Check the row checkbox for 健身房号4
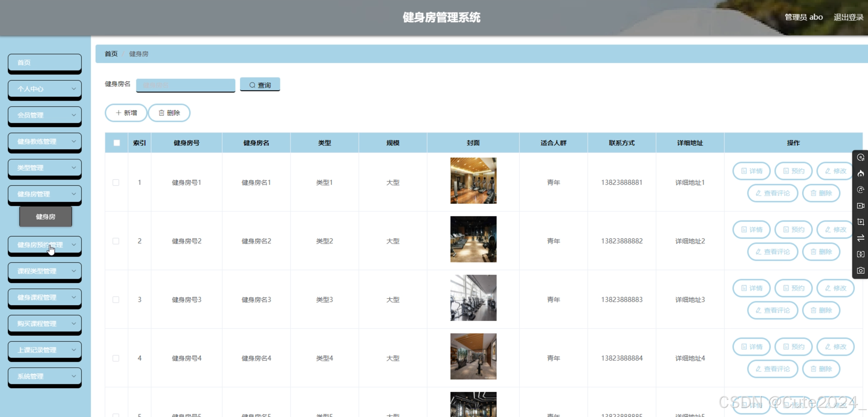 tap(116, 358)
